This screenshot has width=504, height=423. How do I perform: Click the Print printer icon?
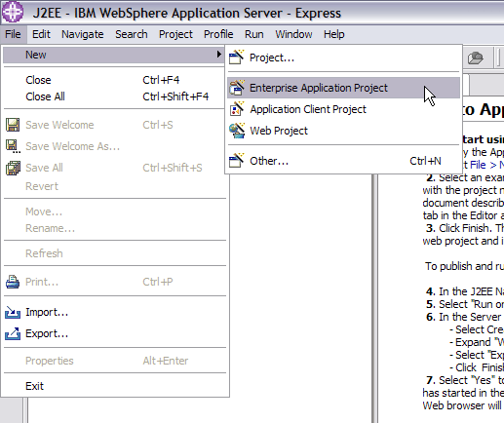pyautogui.click(x=13, y=282)
